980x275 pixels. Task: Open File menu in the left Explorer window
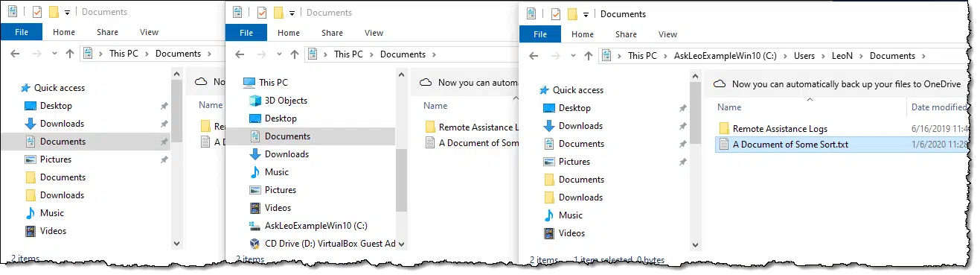pos(21,32)
